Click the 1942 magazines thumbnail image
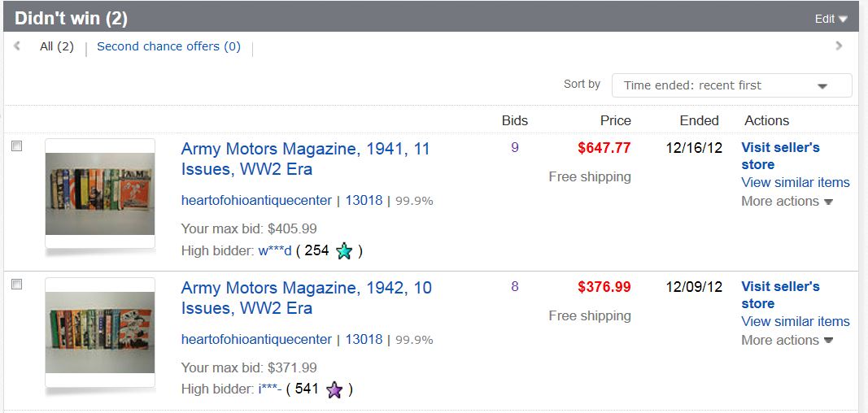 pyautogui.click(x=99, y=333)
